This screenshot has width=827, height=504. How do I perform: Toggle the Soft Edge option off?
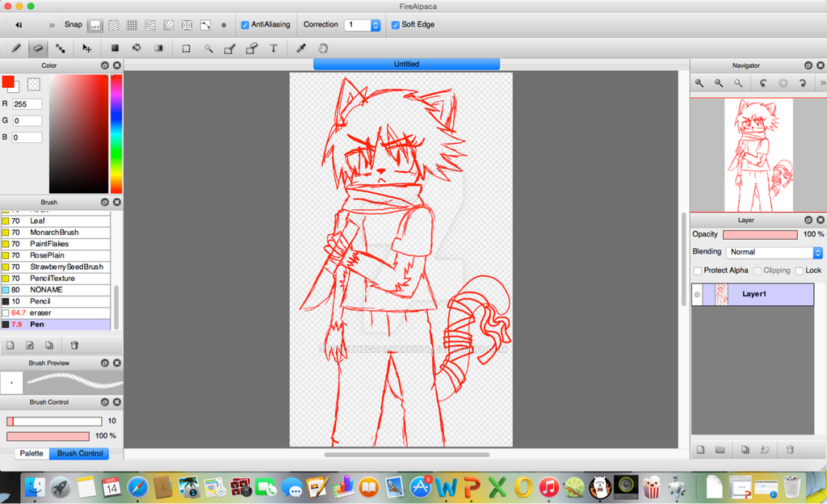(x=395, y=24)
